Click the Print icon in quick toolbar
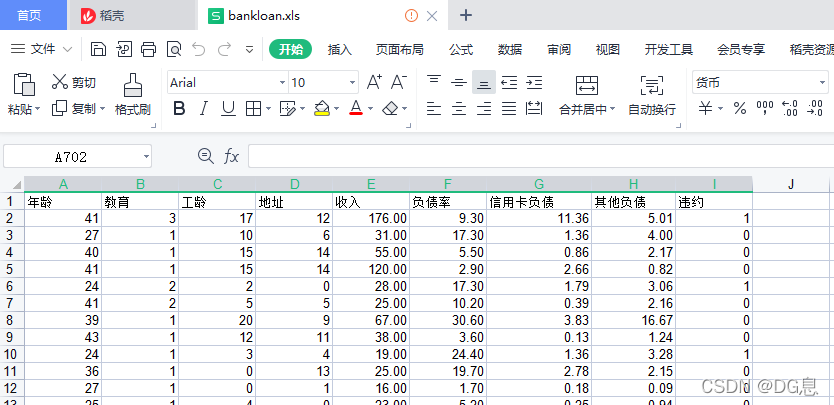This screenshot has width=834, height=405. point(148,49)
